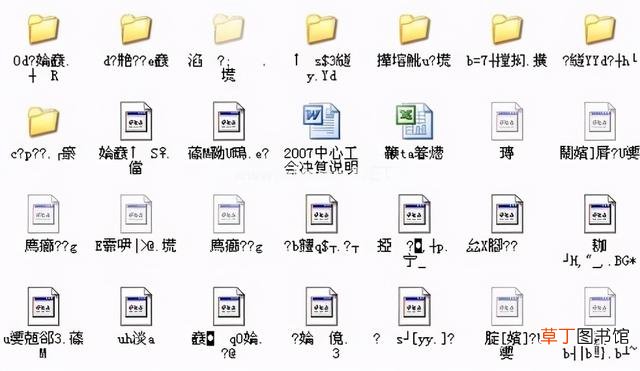Screen dimensions: 640x371
Task: Click the name text ending '.BG*'
Action: point(600,253)
